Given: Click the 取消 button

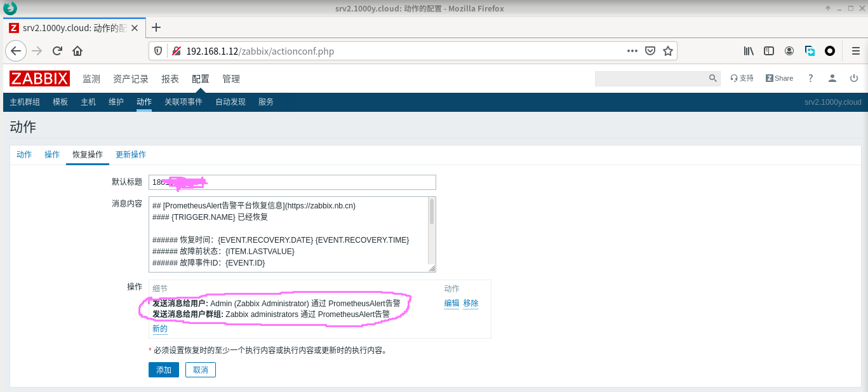Looking at the screenshot, I should pyautogui.click(x=201, y=370).
